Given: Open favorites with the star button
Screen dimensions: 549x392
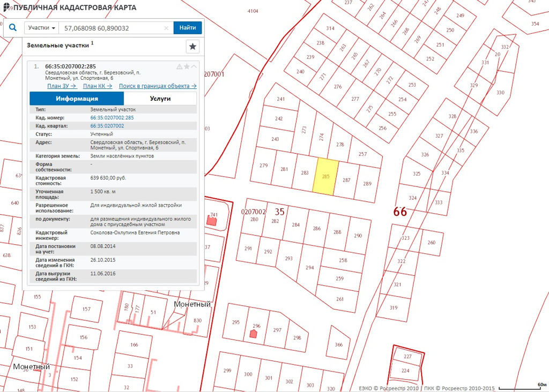Looking at the screenshot, I should [192, 47].
